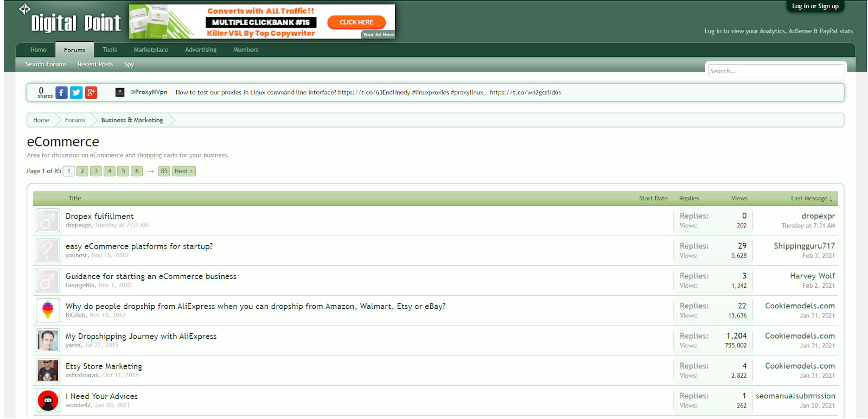The height and width of the screenshot is (419, 868).
Task: Click thread starter name youhost
Action: 76,255
